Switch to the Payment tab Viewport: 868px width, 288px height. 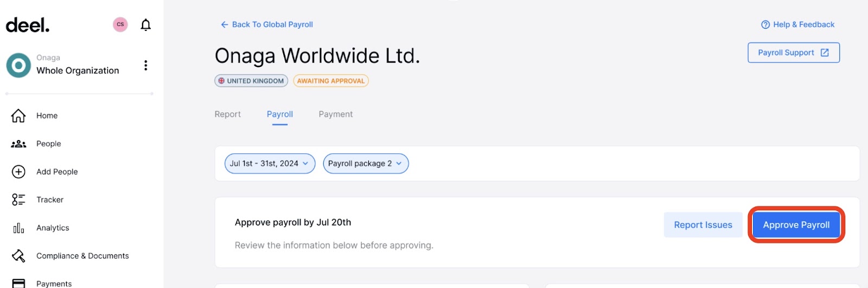tap(336, 114)
